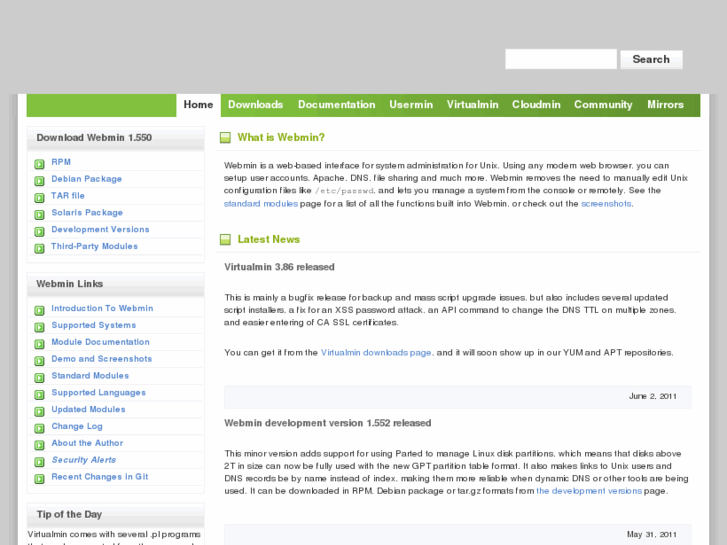This screenshot has height=545, width=727.
Task: Click the arrow icon beside Development Versions
Action: 39,231
